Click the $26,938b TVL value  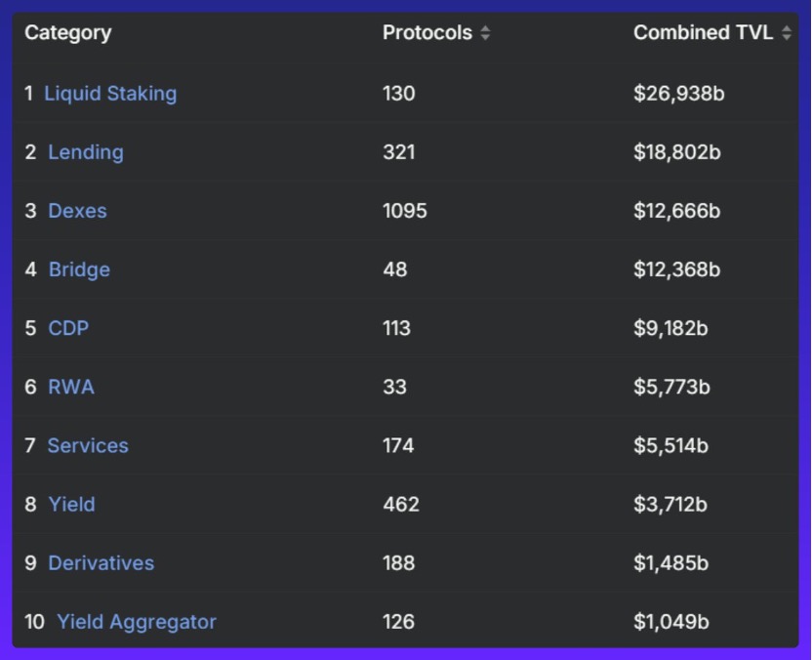[x=678, y=94]
